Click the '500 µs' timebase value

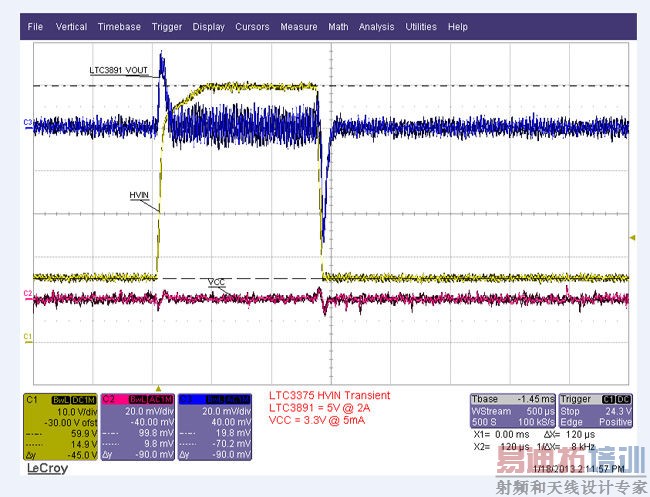pos(540,412)
